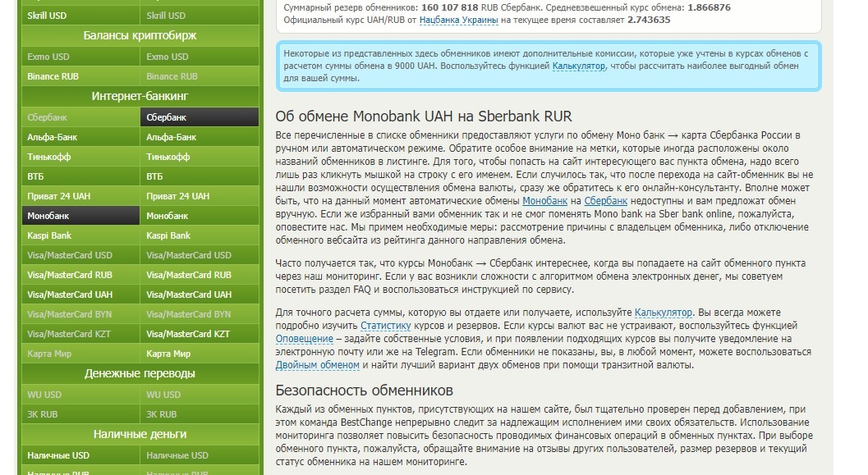Click Visa/MasterCard BYN in the right column
The image size is (868, 475).
pos(200,314)
